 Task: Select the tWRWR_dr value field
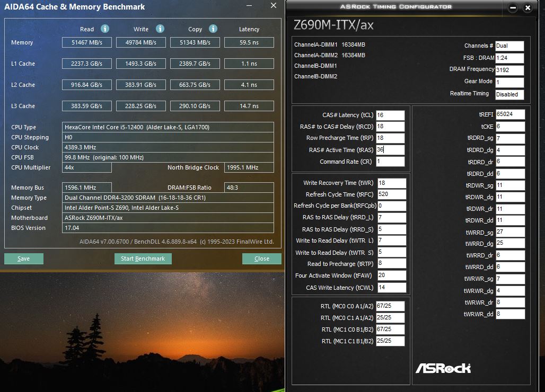click(x=510, y=302)
